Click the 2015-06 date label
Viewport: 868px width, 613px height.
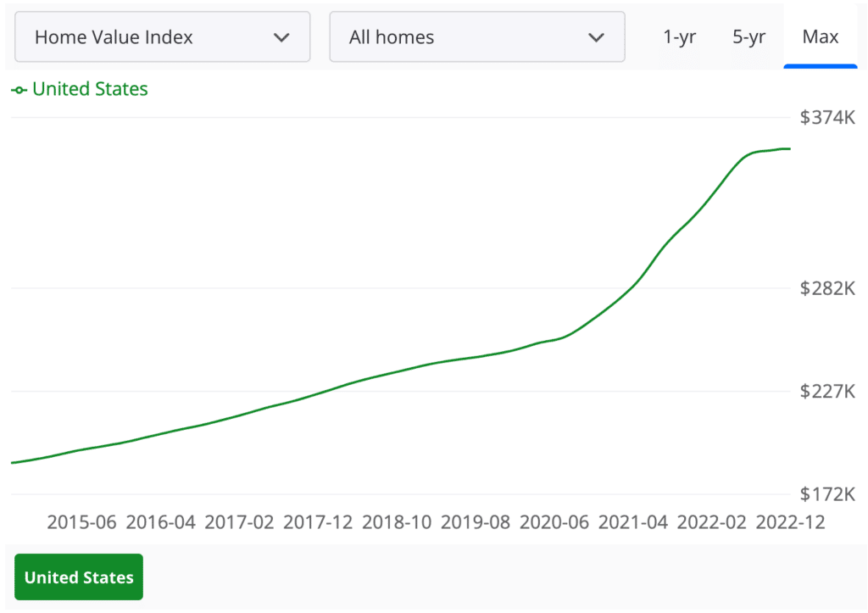tap(81, 522)
